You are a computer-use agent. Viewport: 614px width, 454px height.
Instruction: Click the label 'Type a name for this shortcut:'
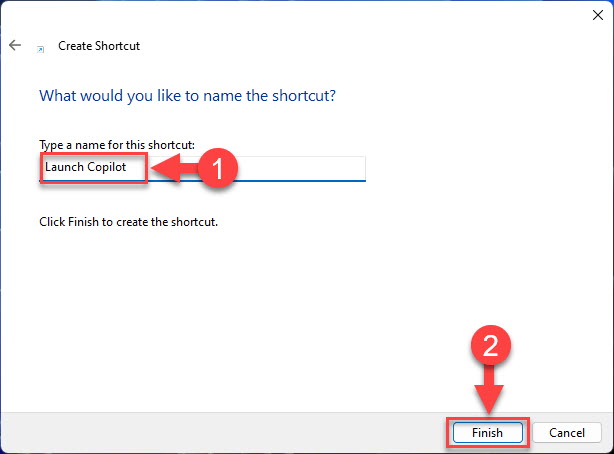117,145
